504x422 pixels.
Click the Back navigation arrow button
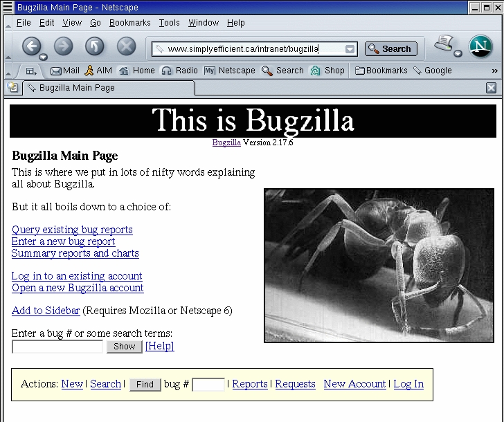click(x=31, y=46)
